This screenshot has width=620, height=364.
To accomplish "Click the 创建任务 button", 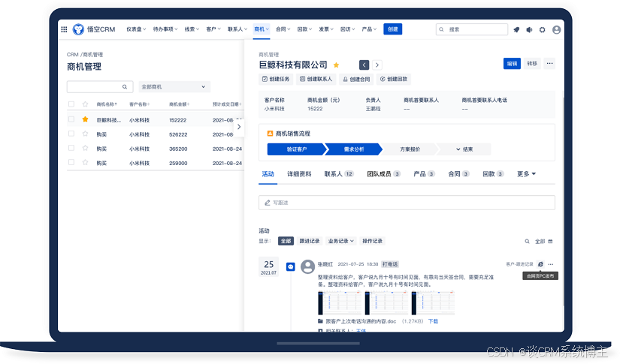I will 276,80.
